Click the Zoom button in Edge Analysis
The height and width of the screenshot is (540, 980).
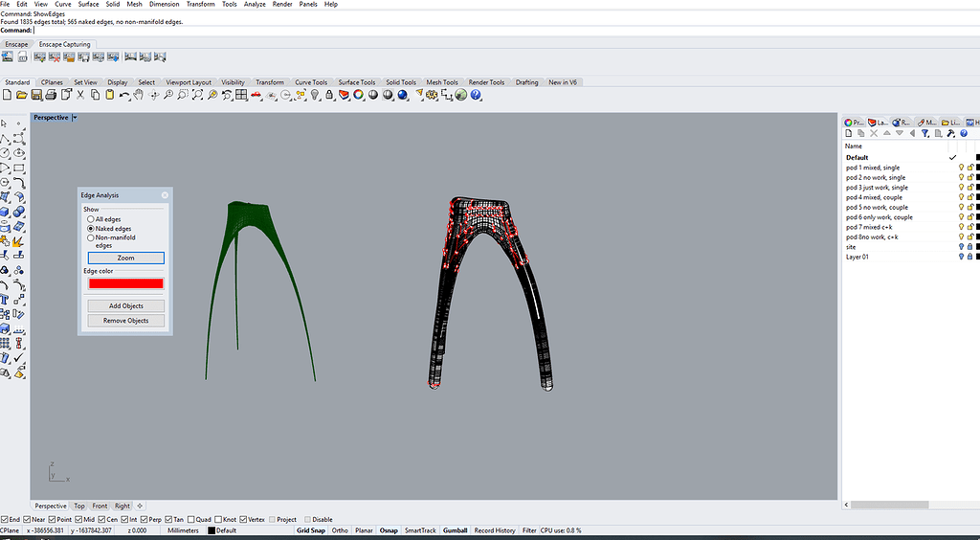tap(125, 259)
